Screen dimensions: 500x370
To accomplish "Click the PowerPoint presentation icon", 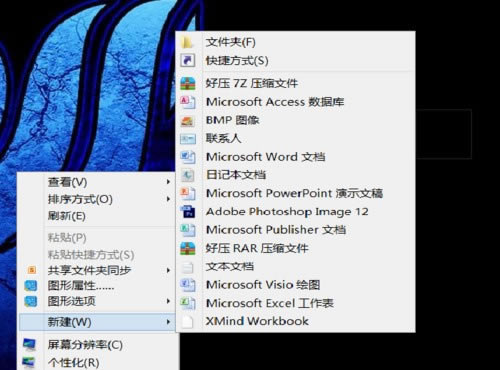I will (188, 193).
